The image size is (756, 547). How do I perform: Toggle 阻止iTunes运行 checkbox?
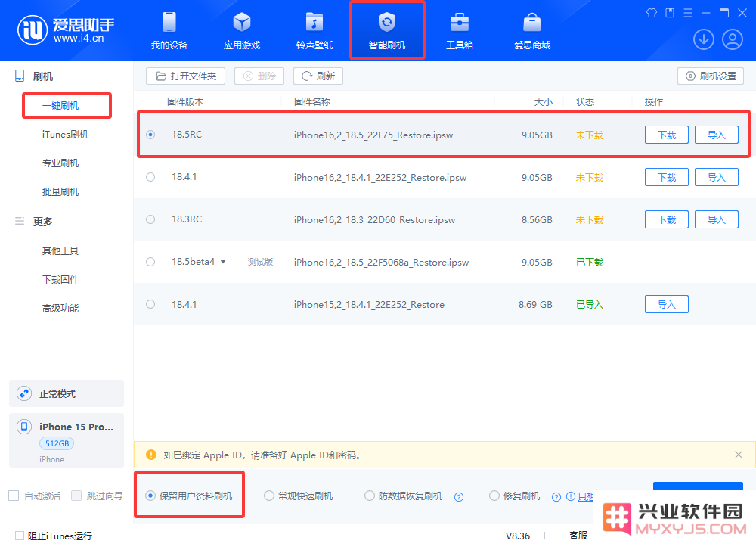pos(20,536)
